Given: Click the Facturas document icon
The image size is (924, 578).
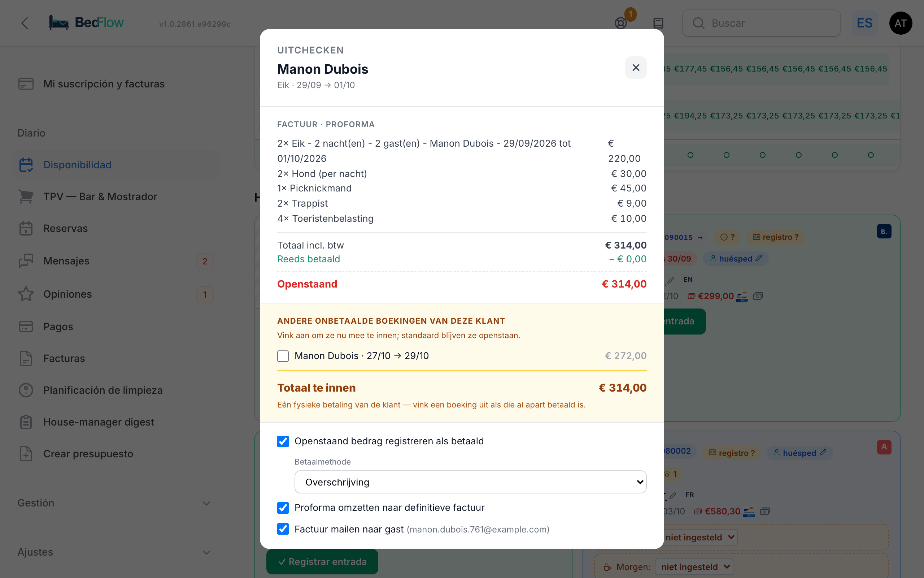Looking at the screenshot, I should point(26,358).
